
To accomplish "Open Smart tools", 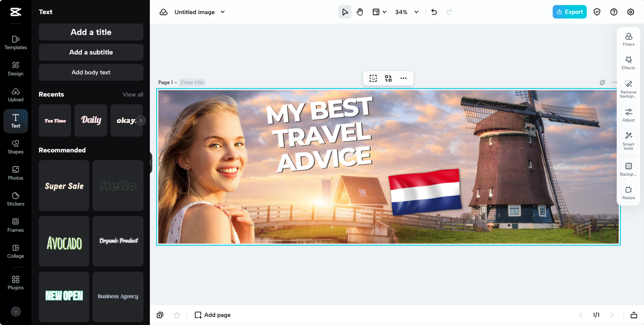I will [x=628, y=141].
